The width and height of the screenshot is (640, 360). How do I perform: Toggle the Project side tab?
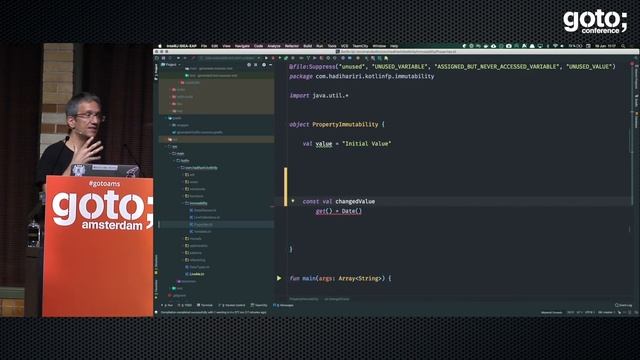tap(156, 71)
